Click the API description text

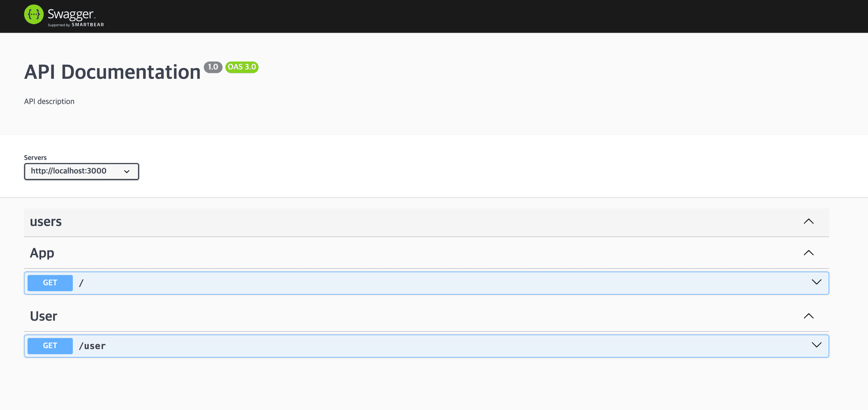click(x=49, y=101)
